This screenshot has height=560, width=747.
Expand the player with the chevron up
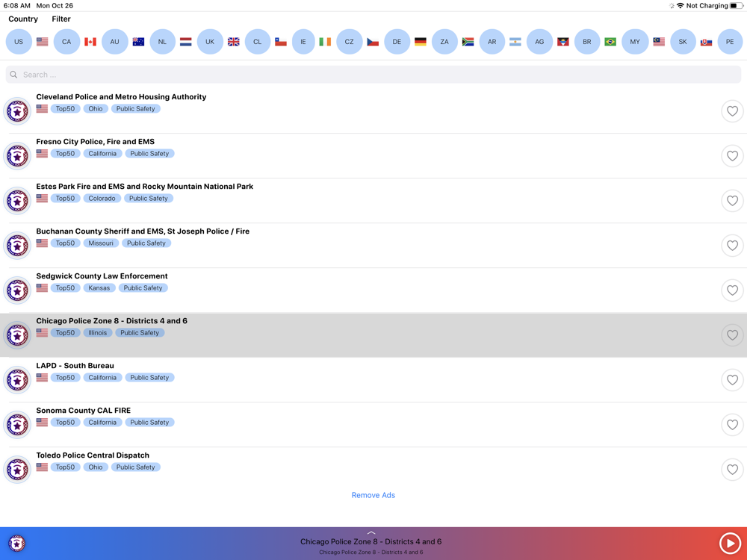371,533
